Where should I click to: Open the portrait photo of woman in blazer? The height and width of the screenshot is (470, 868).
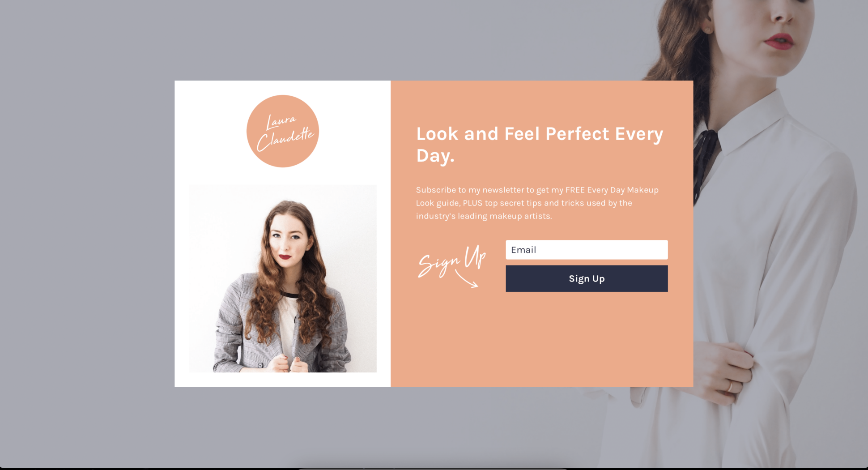282,278
